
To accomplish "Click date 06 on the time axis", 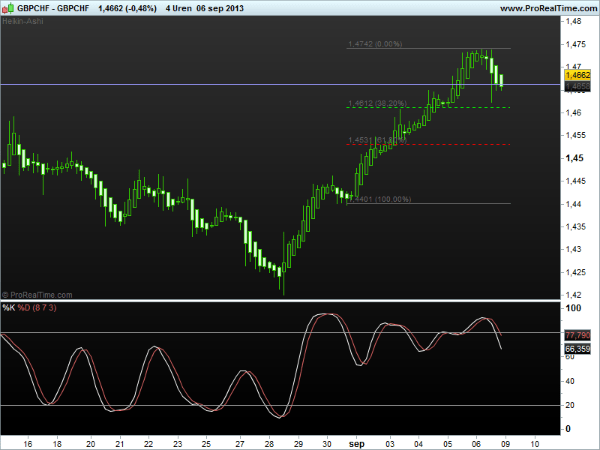I will click(476, 444).
